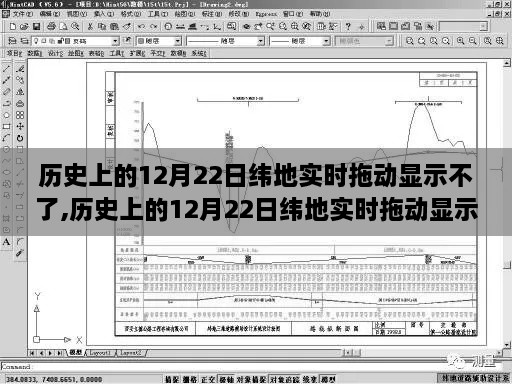Open the 编辑(E) menu
The image size is (512, 384).
tap(50, 14)
